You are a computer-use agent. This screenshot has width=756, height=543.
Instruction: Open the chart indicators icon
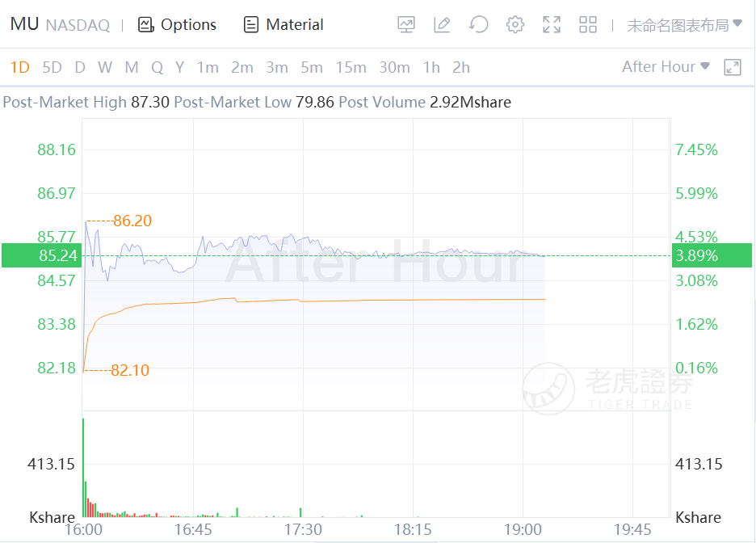coord(406,25)
